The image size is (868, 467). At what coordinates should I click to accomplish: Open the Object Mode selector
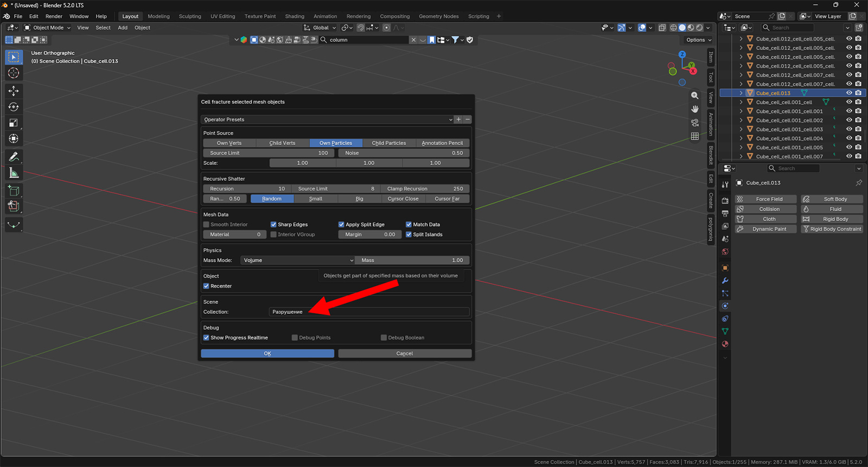point(47,28)
